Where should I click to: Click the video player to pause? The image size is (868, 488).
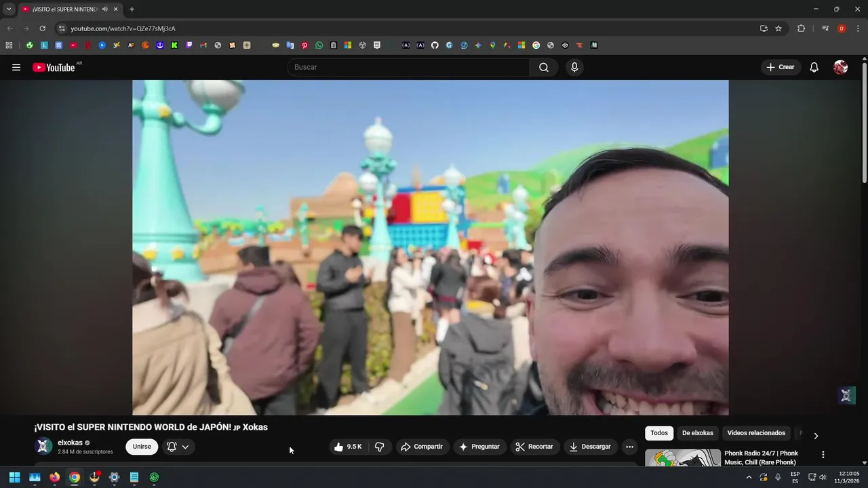pos(431,247)
